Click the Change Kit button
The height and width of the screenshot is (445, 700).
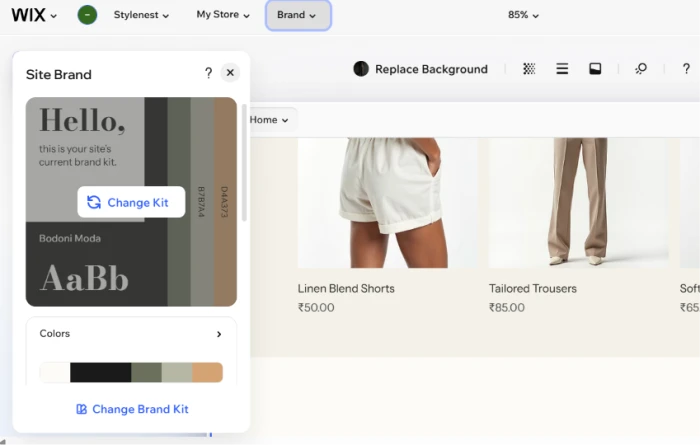pyautogui.click(x=131, y=202)
